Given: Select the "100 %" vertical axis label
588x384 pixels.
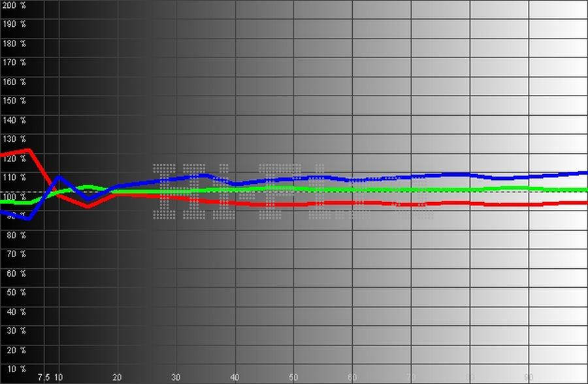Looking at the screenshot, I should tap(13, 196).
